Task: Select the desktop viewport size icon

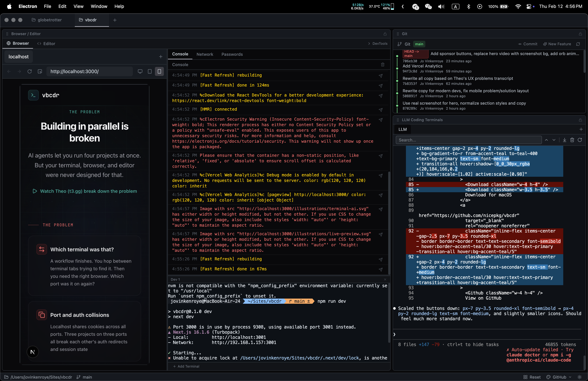Action: pos(140,71)
